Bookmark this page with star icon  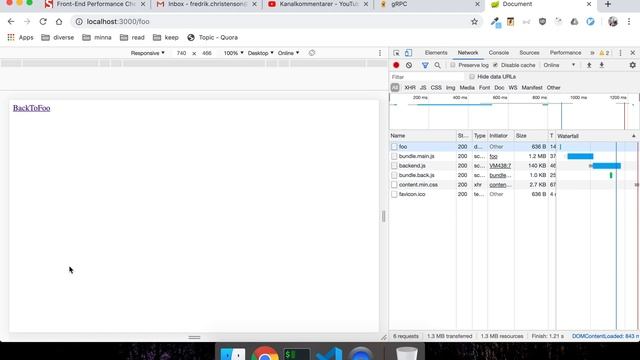tap(474, 22)
